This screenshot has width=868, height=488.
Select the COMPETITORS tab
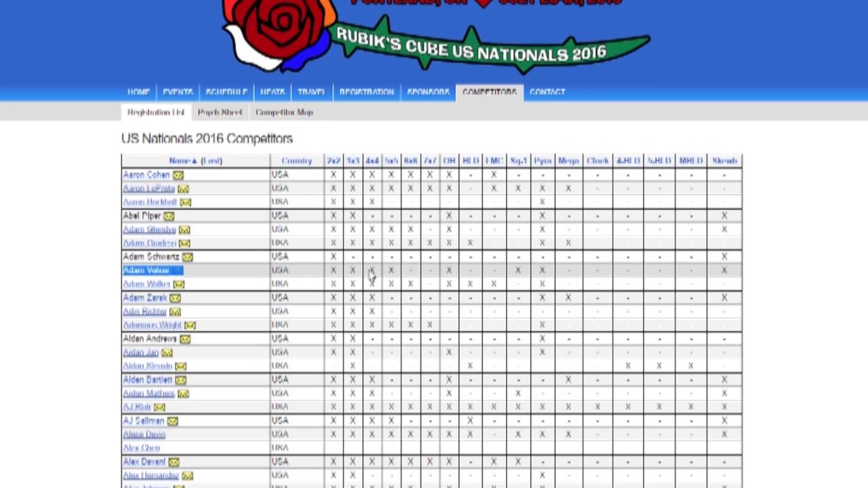pyautogui.click(x=489, y=92)
